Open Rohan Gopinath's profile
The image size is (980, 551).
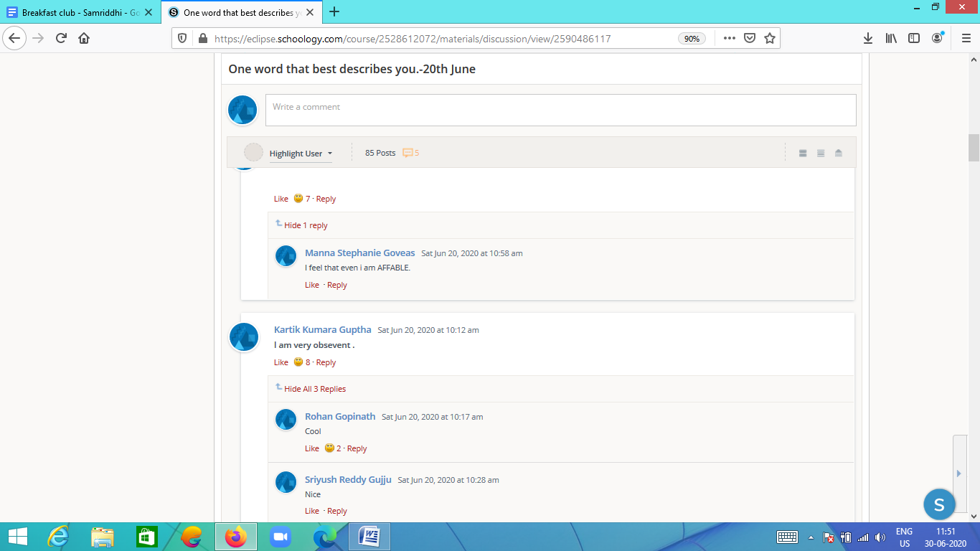tap(340, 416)
